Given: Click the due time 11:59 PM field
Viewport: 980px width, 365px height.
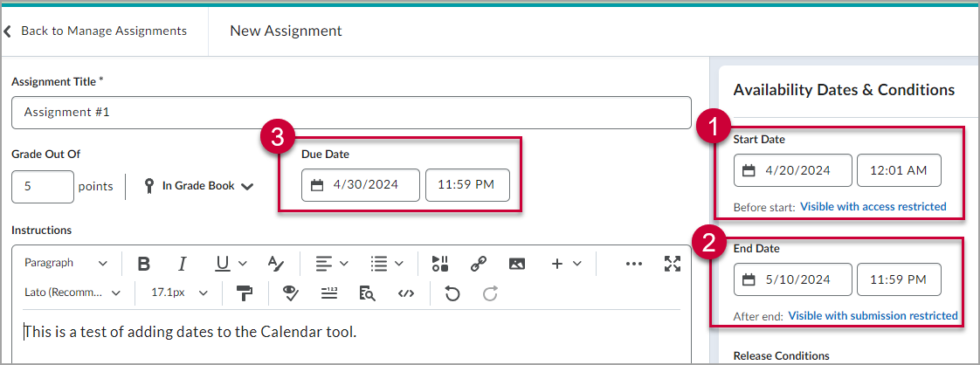Looking at the screenshot, I should pyautogui.click(x=467, y=185).
